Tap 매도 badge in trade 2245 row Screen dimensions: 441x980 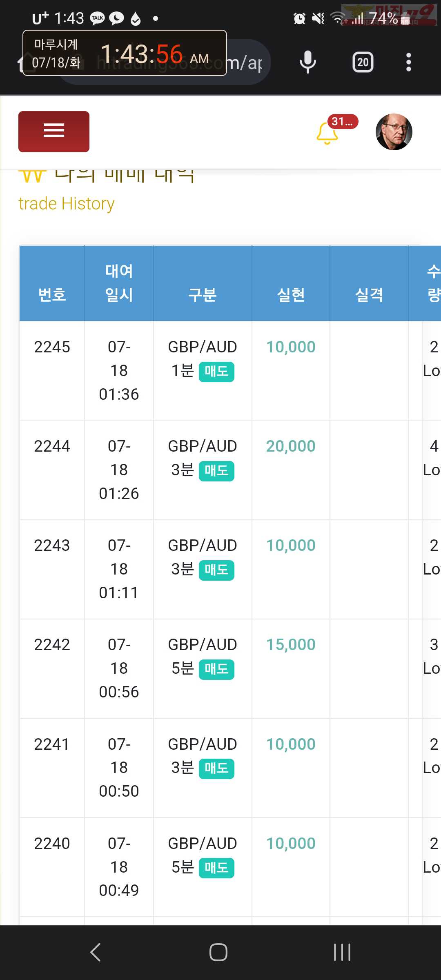click(216, 372)
